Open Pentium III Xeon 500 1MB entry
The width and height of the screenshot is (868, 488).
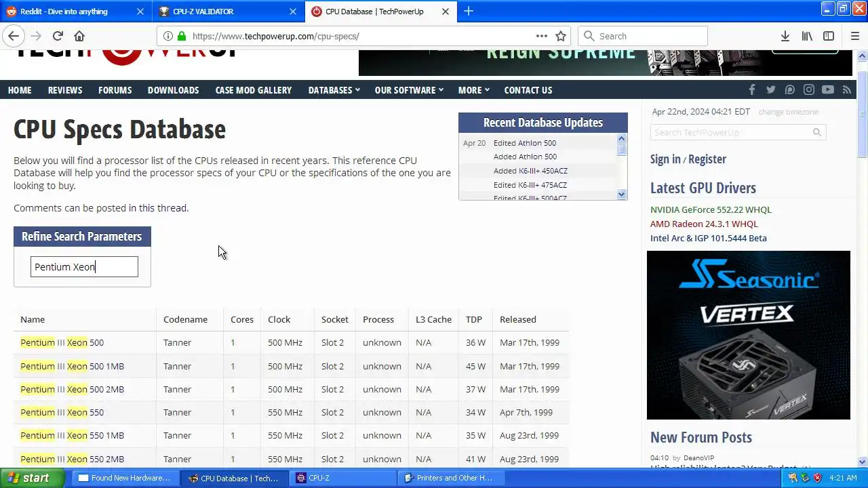pos(72,366)
